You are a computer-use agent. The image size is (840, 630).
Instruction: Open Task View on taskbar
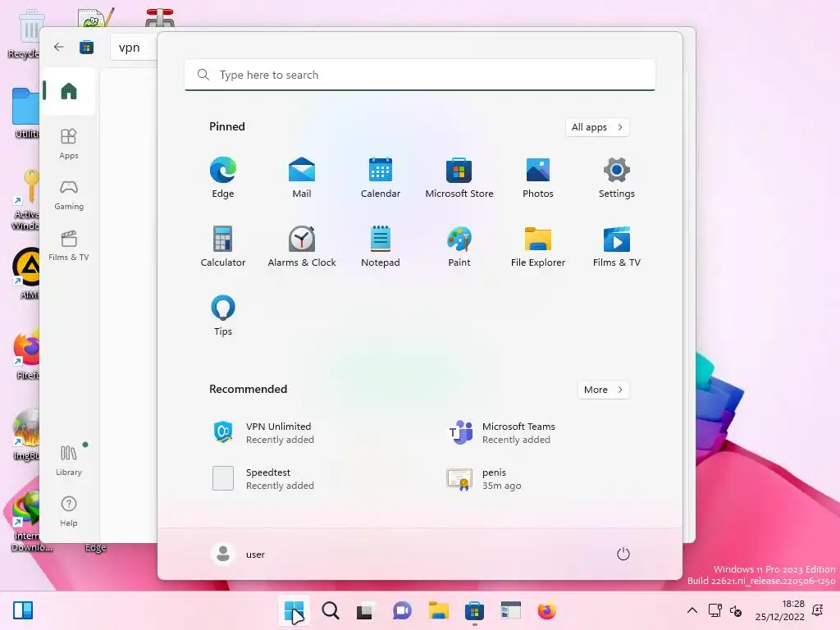[366, 610]
